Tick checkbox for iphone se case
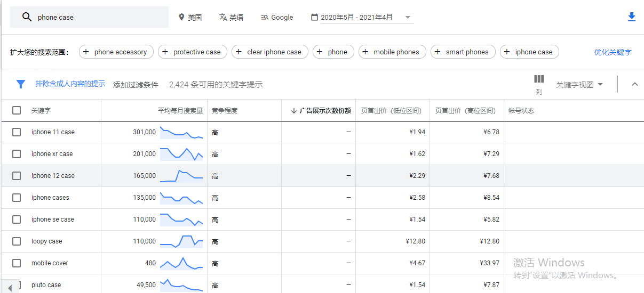 point(17,219)
